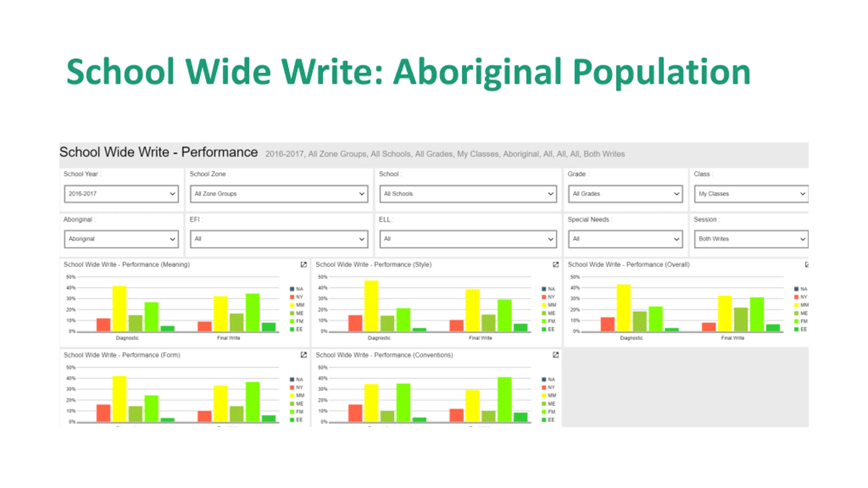The width and height of the screenshot is (868, 488).
Task: Open the Special Needs All dropdown
Action: [x=625, y=239]
